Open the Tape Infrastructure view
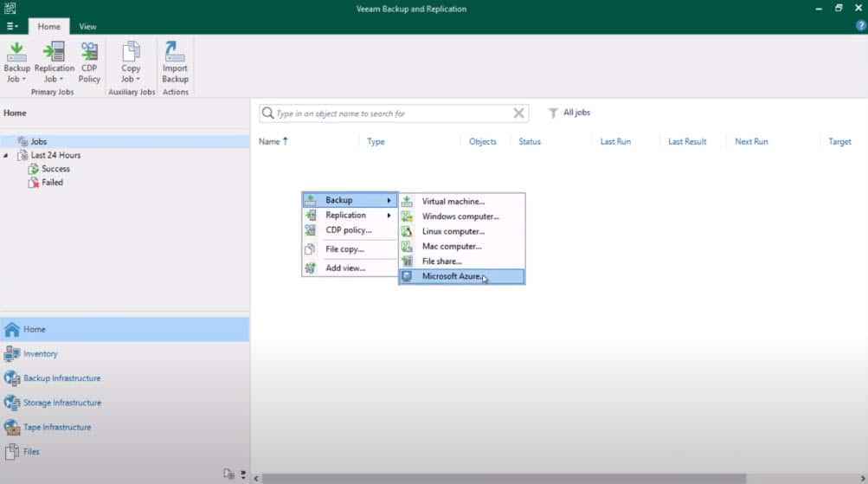Screen dimensions: 868x484 coord(125,427)
